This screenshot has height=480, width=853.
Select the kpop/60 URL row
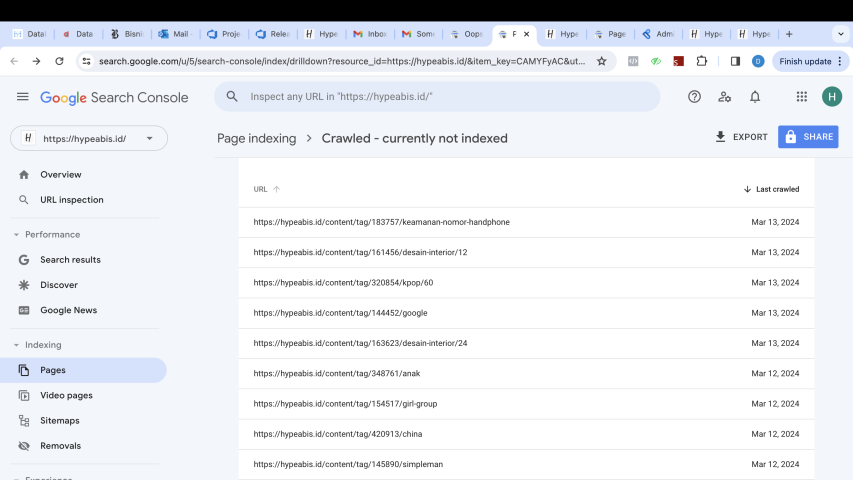coord(526,283)
